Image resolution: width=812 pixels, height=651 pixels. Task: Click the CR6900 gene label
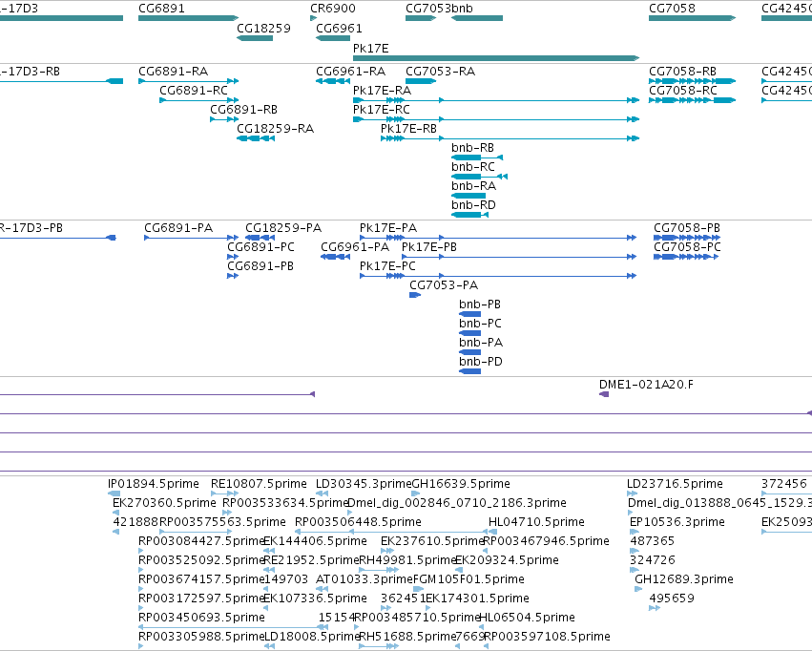pyautogui.click(x=333, y=9)
